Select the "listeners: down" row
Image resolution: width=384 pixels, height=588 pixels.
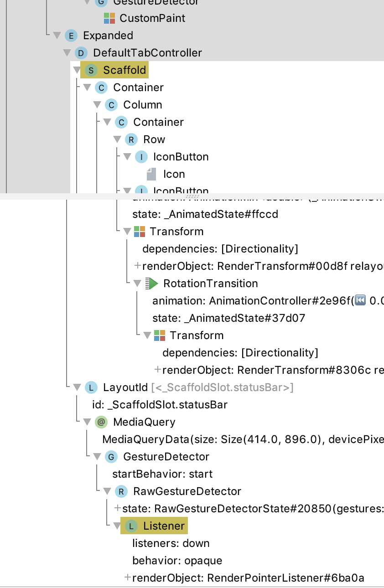171,543
